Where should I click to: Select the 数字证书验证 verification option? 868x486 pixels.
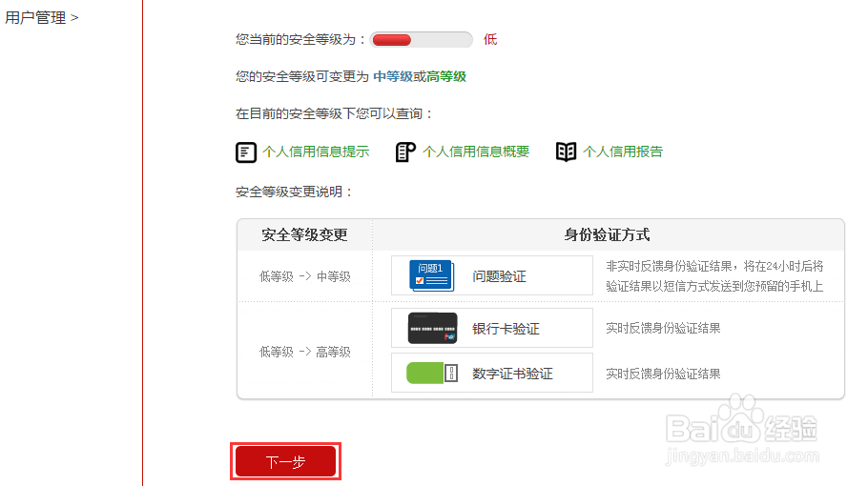pos(491,373)
